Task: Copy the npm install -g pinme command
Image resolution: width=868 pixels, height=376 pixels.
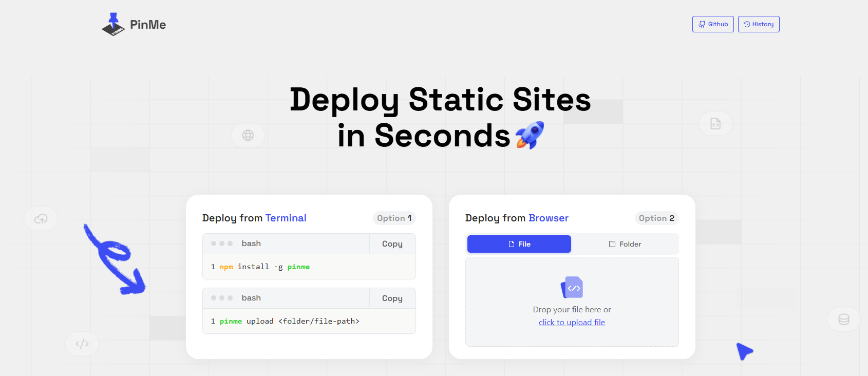Action: click(392, 244)
